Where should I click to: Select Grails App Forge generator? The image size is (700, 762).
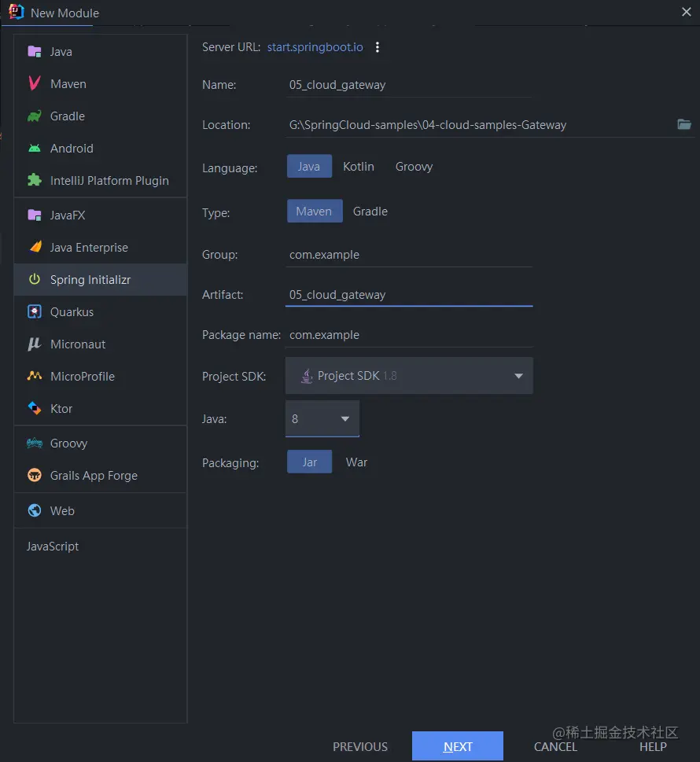[x=94, y=476]
